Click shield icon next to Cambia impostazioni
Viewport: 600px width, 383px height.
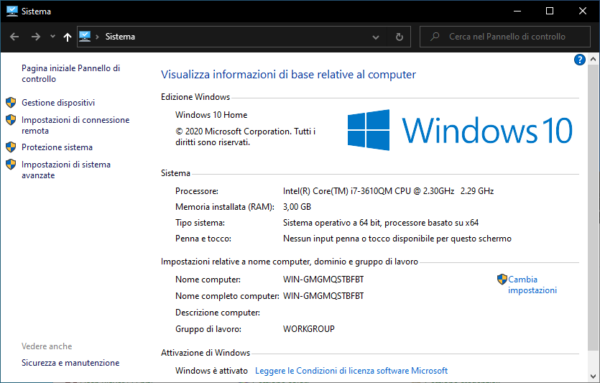502,279
